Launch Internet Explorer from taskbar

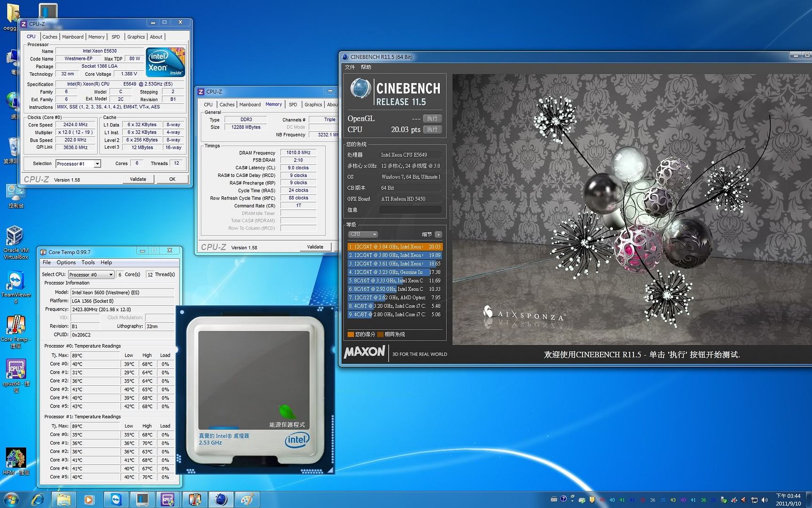[38, 499]
